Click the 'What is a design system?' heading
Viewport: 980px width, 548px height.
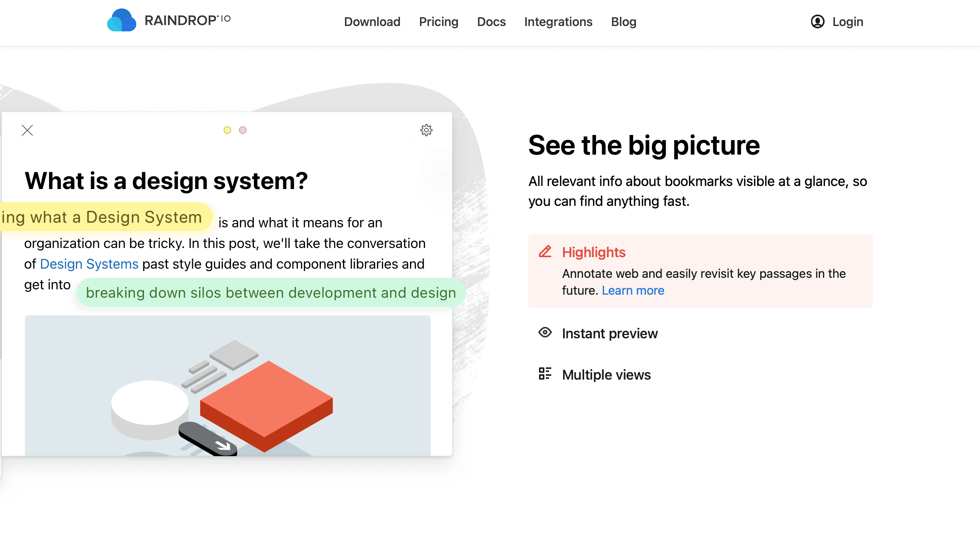point(166,181)
